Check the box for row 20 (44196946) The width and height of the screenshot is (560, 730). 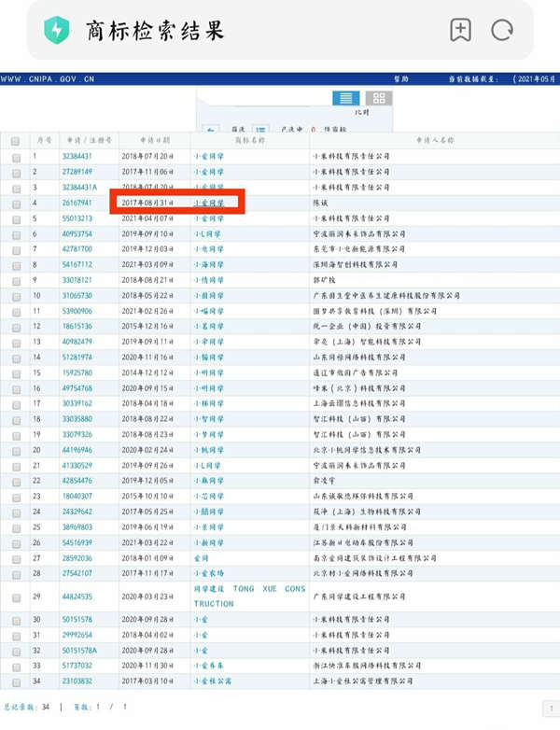click(x=16, y=452)
